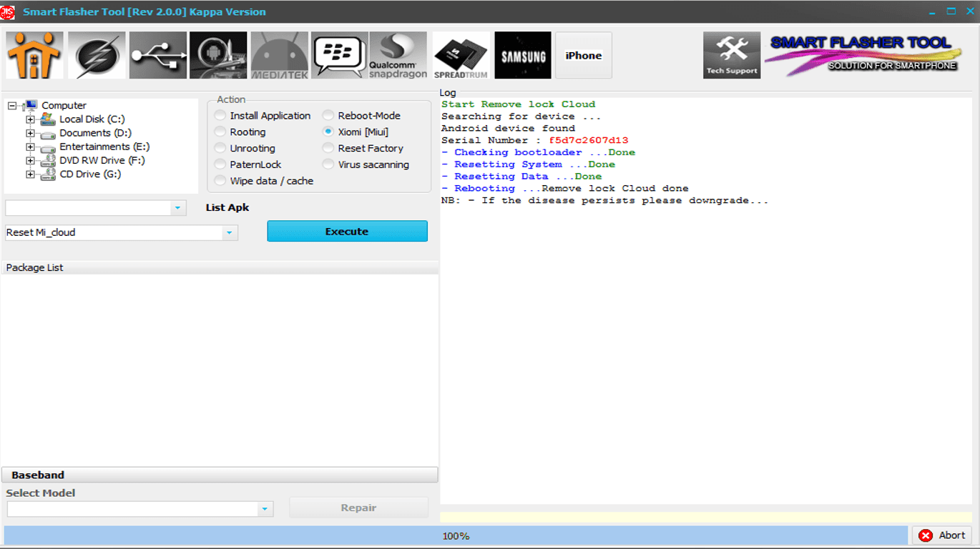Viewport: 980px width, 549px height.
Task: Click the Baseband section header
Action: (x=220, y=475)
